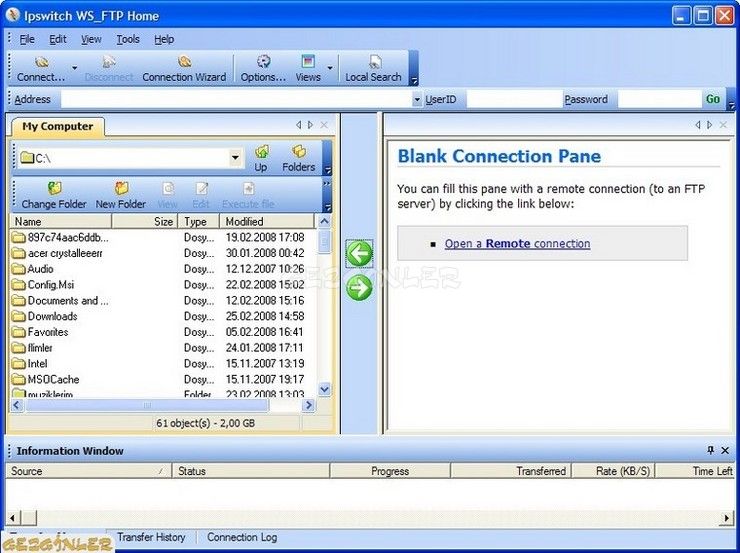
Task: Click Open a Remote connection link
Action: point(517,243)
